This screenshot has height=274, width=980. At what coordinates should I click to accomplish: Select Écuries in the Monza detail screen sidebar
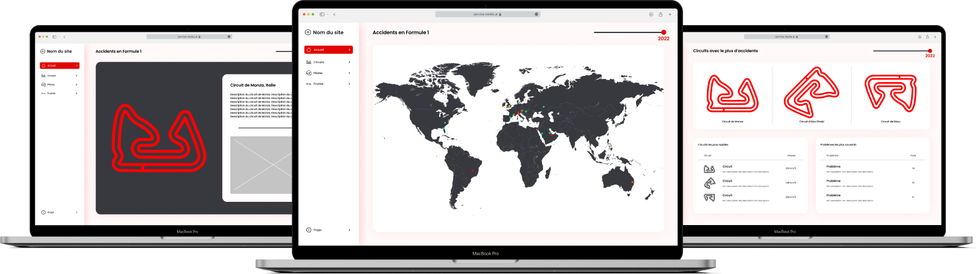(59, 94)
